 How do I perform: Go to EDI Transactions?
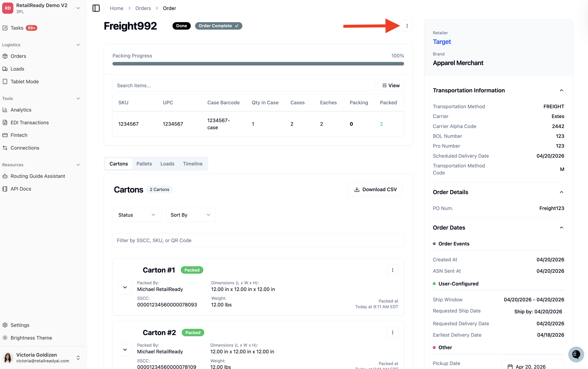coord(30,122)
